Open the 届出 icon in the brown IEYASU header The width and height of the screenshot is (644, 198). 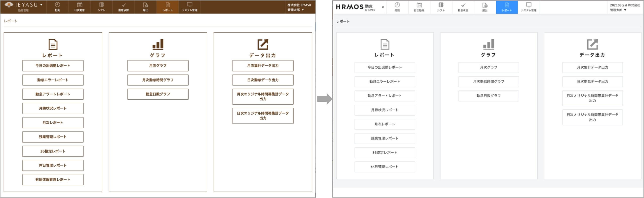tap(145, 5)
